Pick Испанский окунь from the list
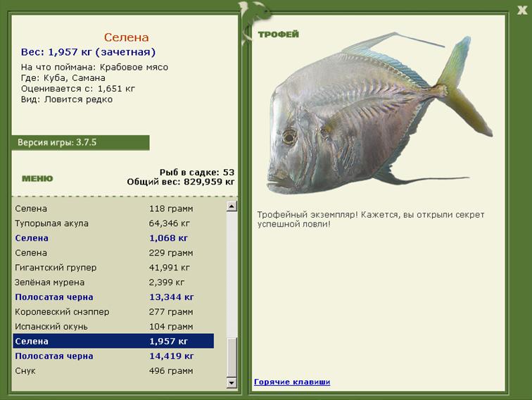 tap(113, 327)
